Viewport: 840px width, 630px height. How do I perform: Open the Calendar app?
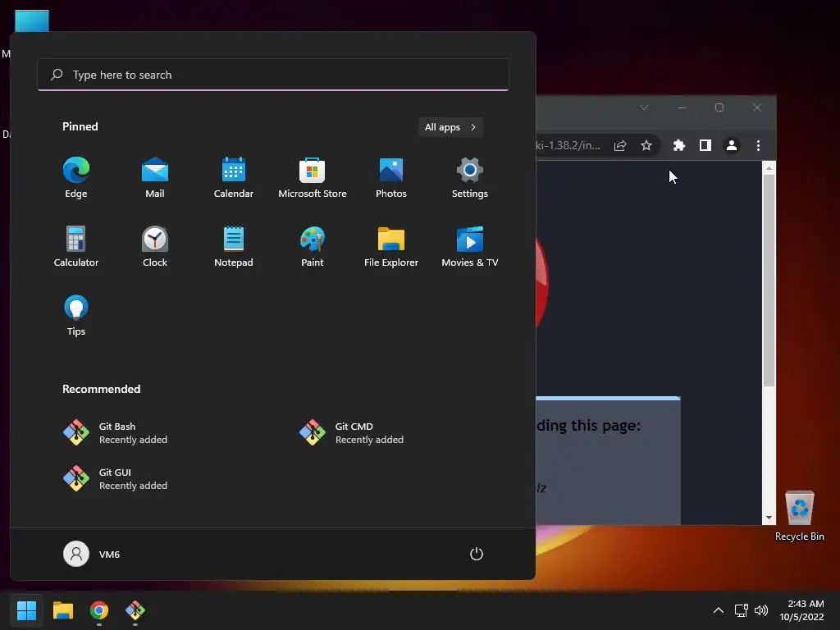coord(234,178)
